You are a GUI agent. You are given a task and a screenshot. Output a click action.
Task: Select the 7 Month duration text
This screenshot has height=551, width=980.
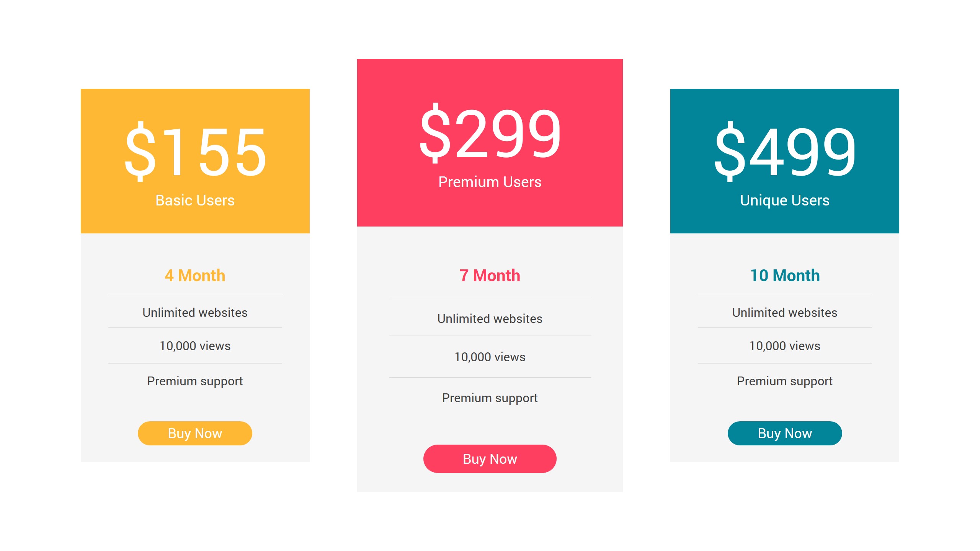490,275
